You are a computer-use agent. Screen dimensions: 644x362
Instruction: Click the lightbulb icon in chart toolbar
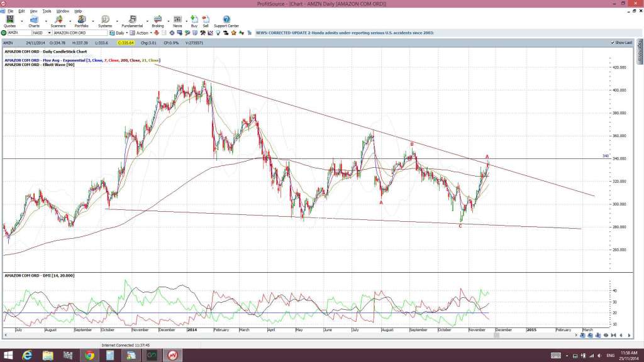click(x=218, y=33)
